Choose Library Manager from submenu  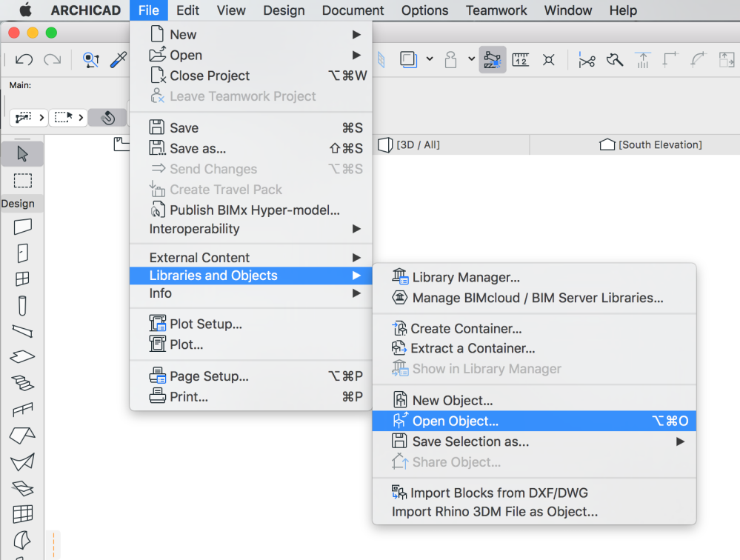pyautogui.click(x=534, y=277)
